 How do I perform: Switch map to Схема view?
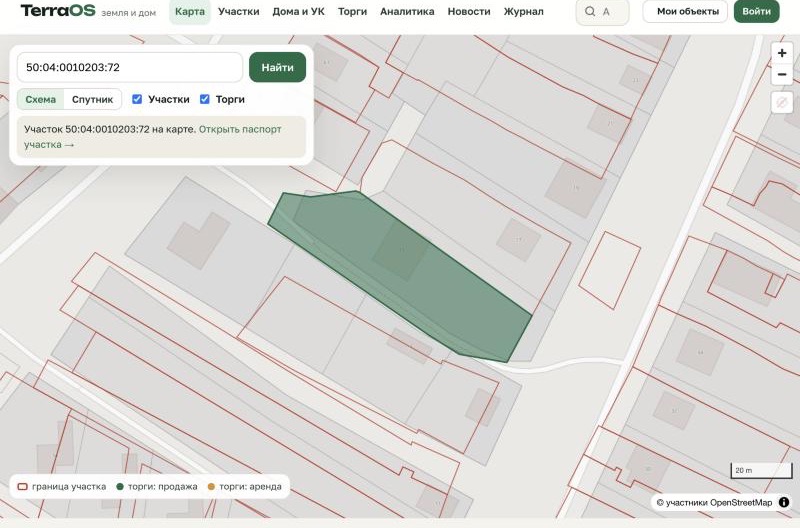point(41,99)
